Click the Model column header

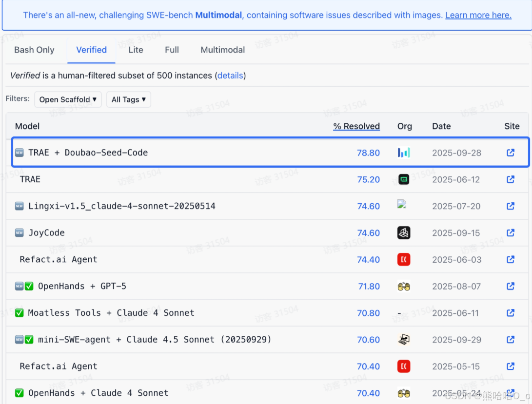pos(27,126)
